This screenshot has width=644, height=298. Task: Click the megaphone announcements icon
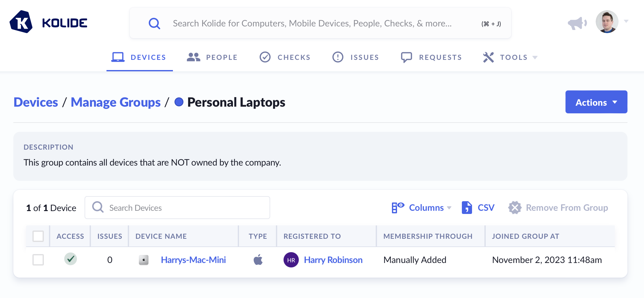(577, 23)
